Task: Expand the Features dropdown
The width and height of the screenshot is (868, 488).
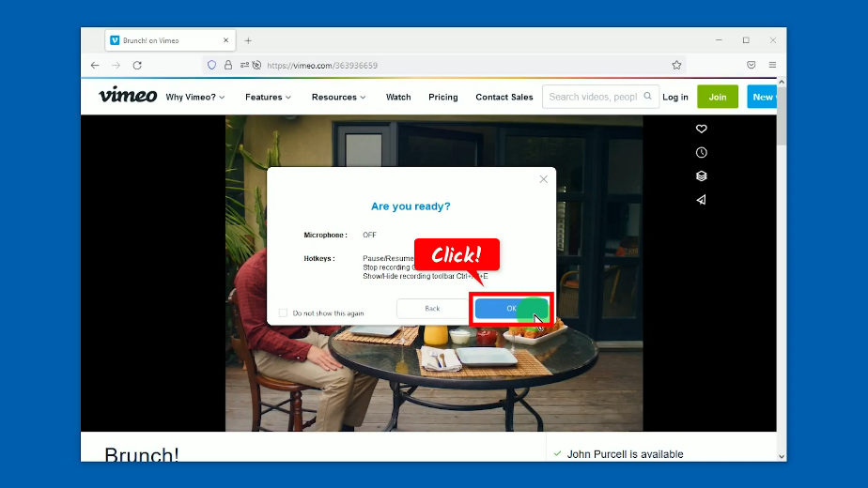Action: pos(268,97)
